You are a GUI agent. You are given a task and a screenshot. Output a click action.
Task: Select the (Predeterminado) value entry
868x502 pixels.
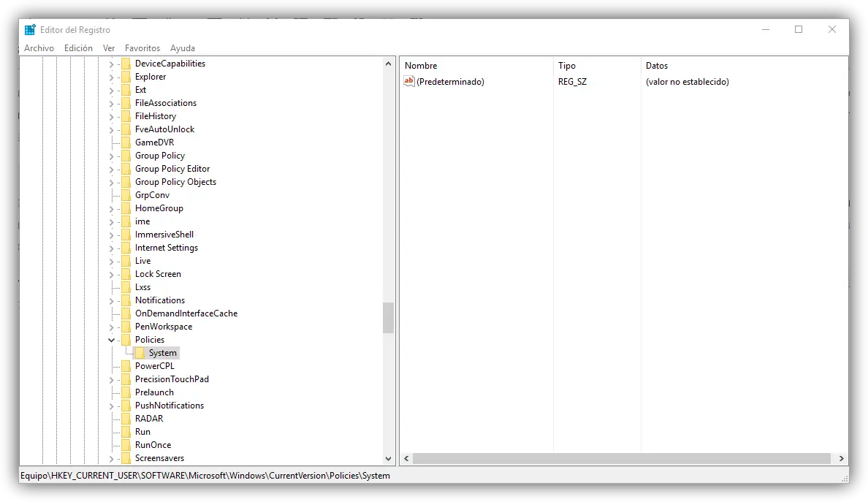click(449, 81)
